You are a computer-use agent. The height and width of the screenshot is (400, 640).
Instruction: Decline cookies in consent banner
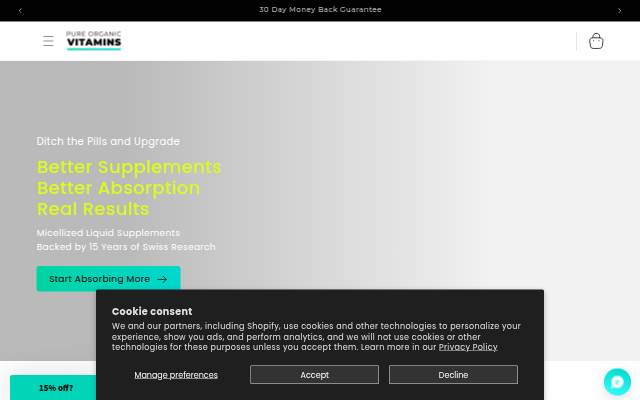(x=453, y=375)
